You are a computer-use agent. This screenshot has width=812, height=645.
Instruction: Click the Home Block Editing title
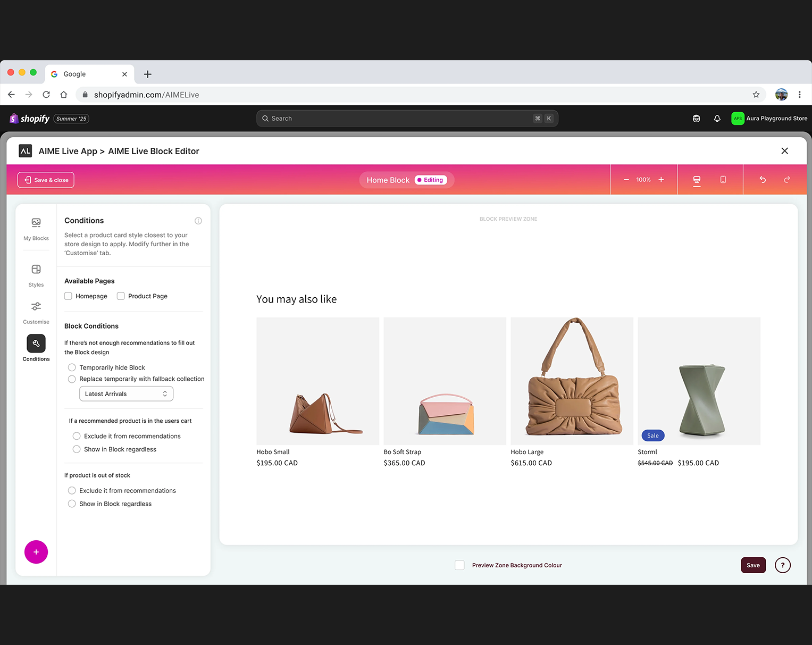(407, 180)
